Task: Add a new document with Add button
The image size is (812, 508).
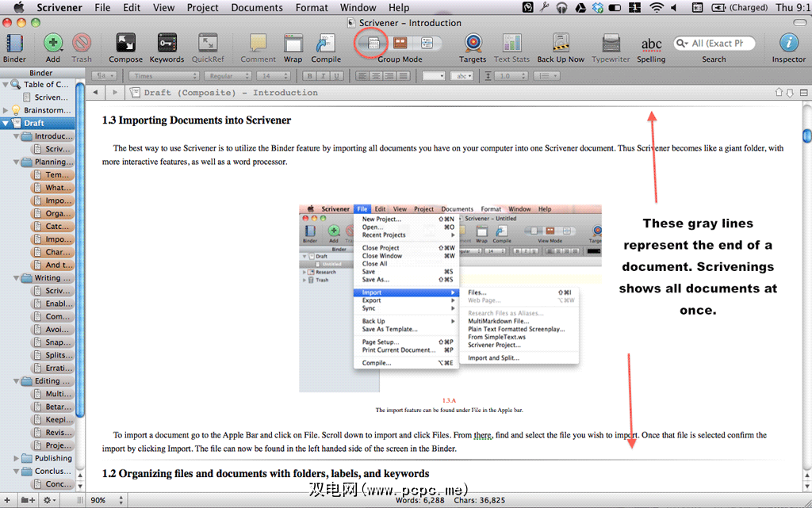Action: (53, 44)
